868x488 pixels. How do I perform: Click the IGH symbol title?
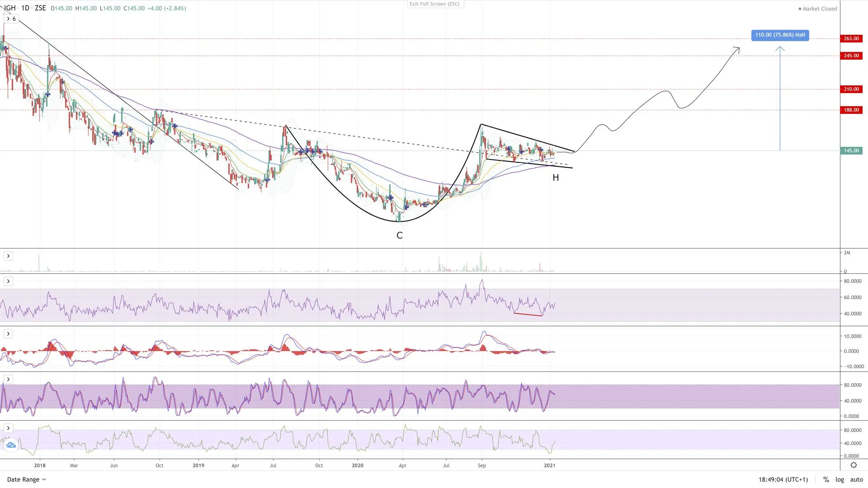click(x=10, y=8)
